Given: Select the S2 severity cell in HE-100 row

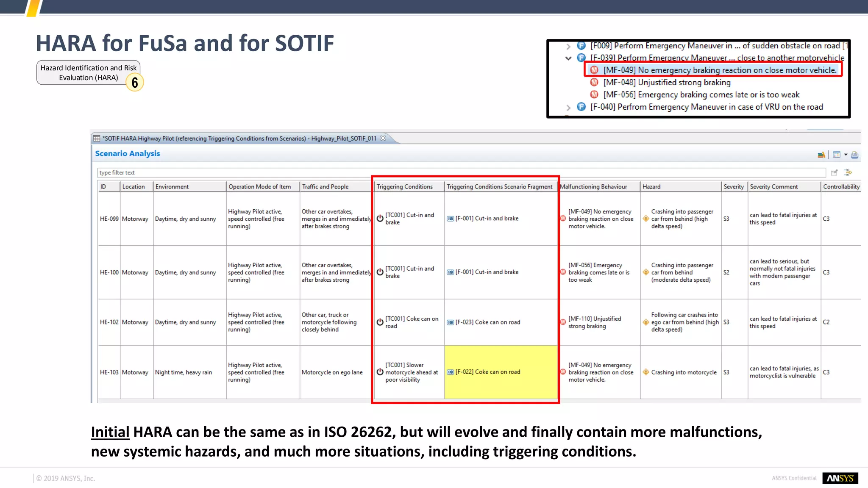Looking at the screenshot, I should click(x=734, y=272).
